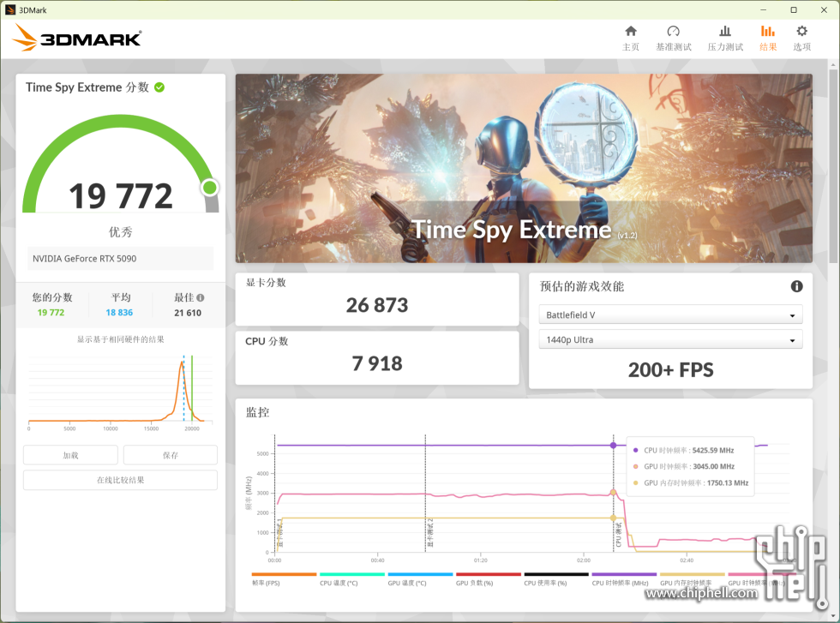Toggle the CPU 时钟频率 (MHz) legend series
Image resolution: width=840 pixels, height=623 pixels.
pos(624,579)
